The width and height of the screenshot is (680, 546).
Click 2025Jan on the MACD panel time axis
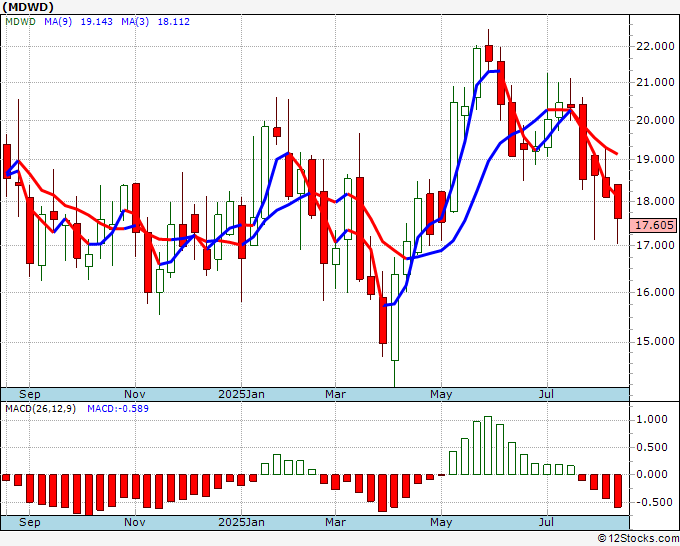(242, 522)
